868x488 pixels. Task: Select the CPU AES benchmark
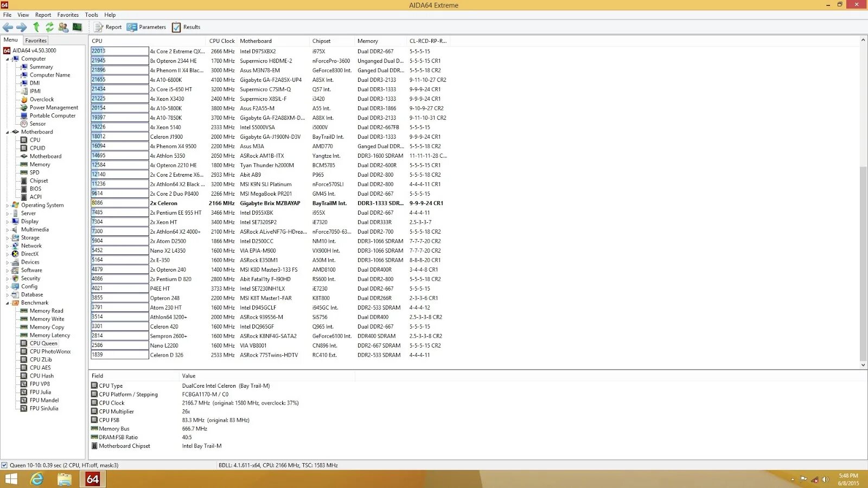click(40, 368)
